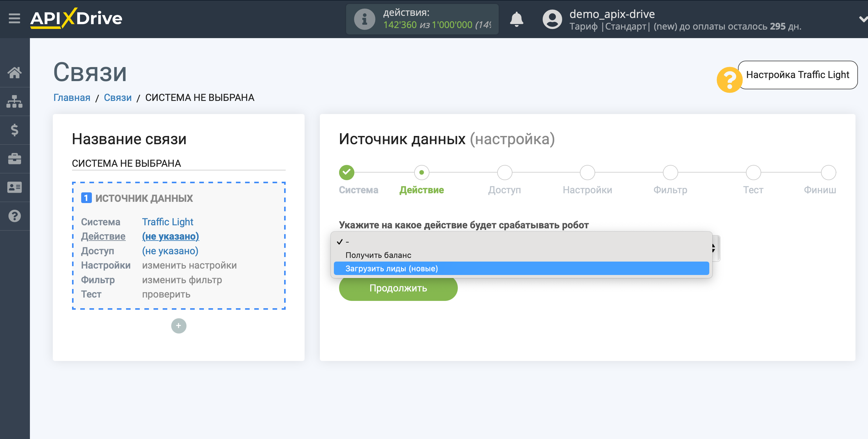Click Действие (не указано) link
This screenshot has width=868, height=439.
coord(171,236)
